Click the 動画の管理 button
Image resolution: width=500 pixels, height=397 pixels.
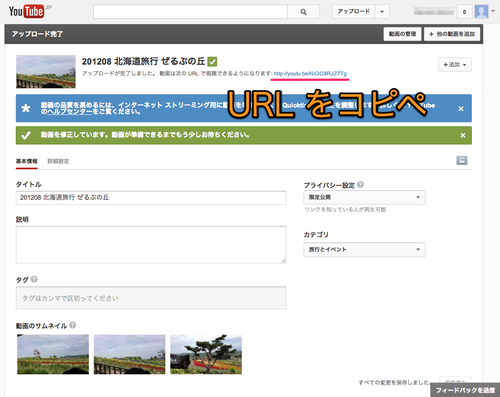(x=402, y=34)
